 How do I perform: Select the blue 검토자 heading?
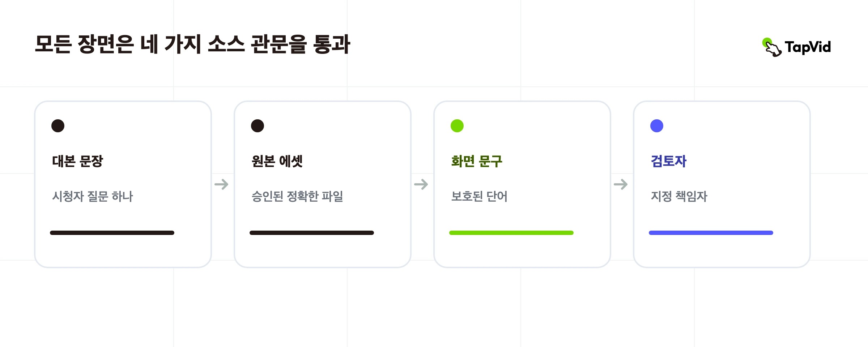[x=669, y=161]
